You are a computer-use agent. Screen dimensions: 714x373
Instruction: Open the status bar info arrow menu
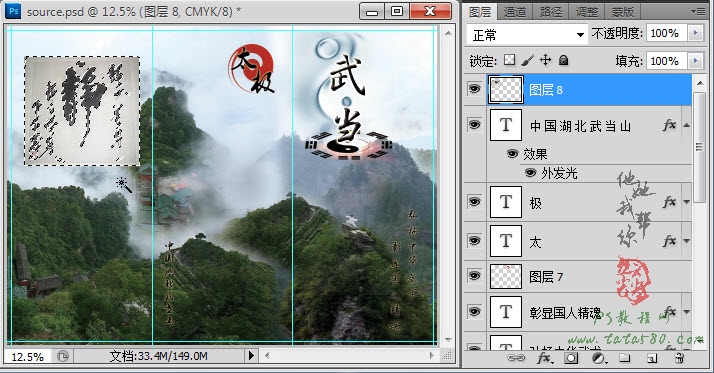tap(251, 356)
